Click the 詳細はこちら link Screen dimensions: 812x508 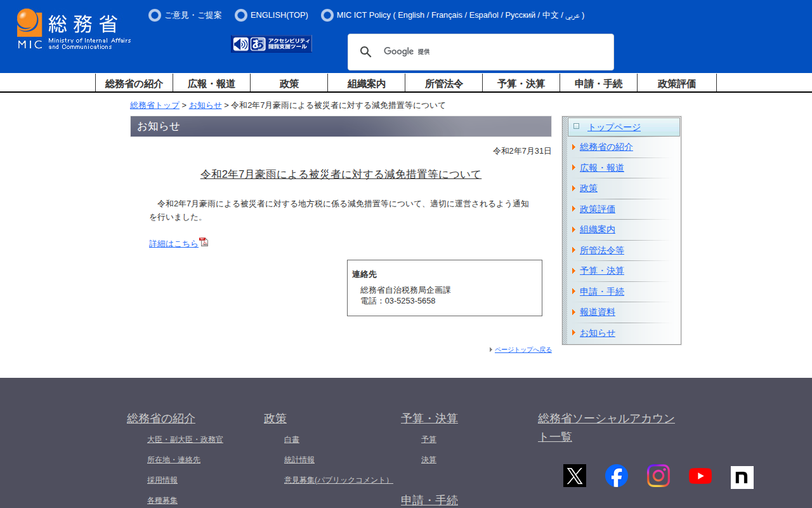tap(173, 244)
